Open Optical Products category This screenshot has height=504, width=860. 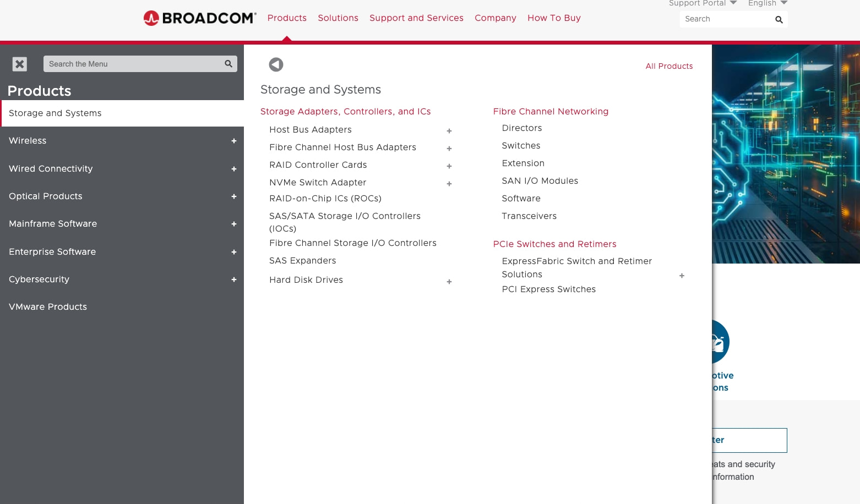[x=46, y=196]
